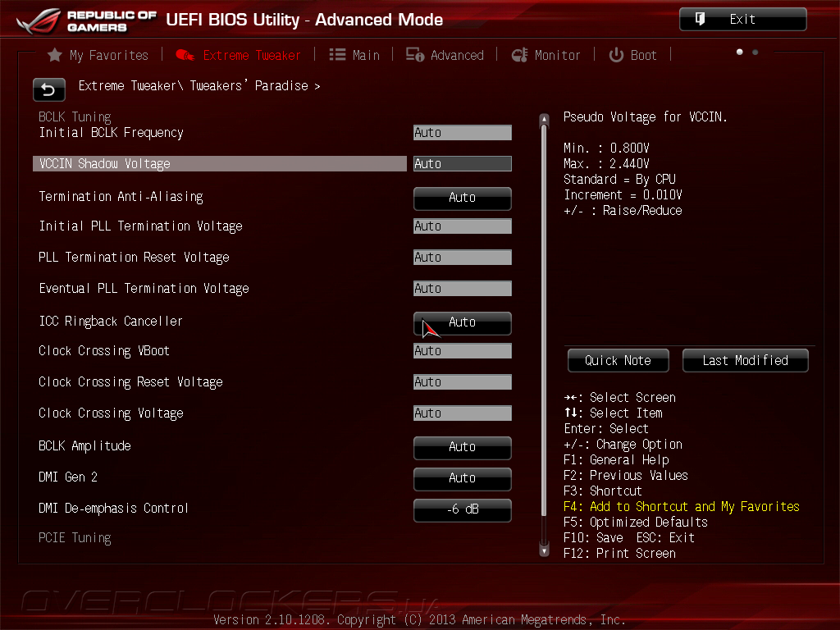Open Last Modified list
The width and height of the screenshot is (840, 630).
[745, 361]
